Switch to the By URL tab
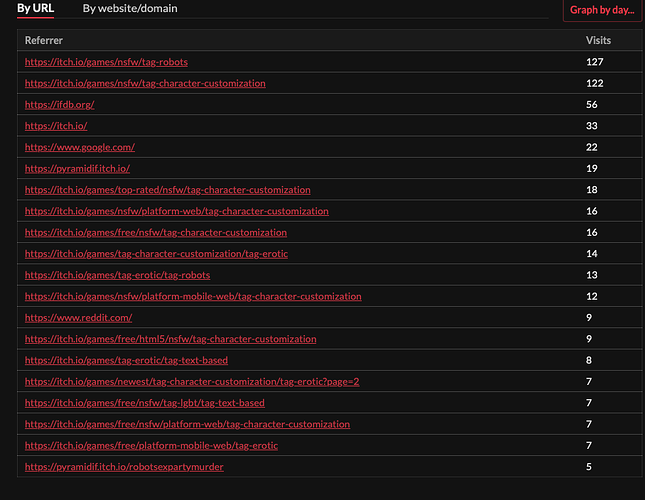This screenshot has width=645, height=500. click(35, 9)
